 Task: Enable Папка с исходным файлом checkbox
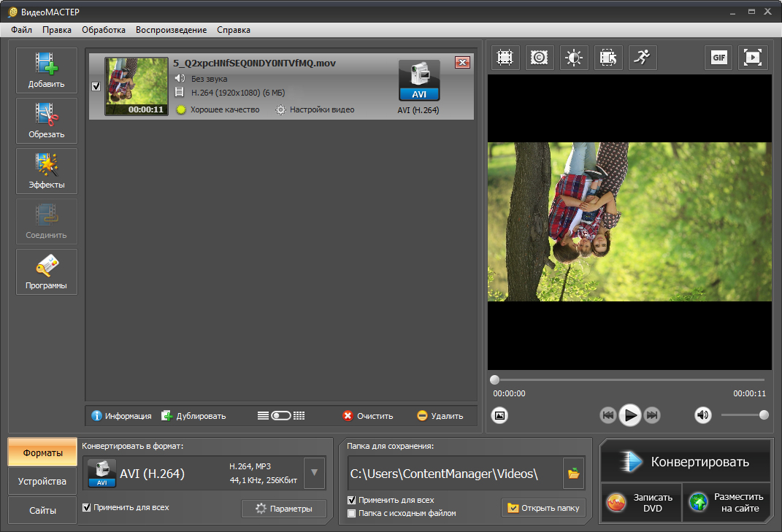(352, 513)
